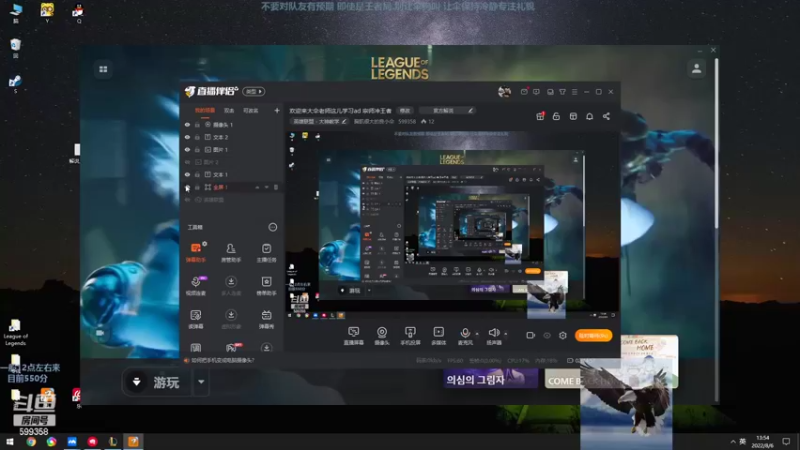Open the 类型 pill next to the logo
This screenshot has width=800, height=450.
click(x=254, y=91)
